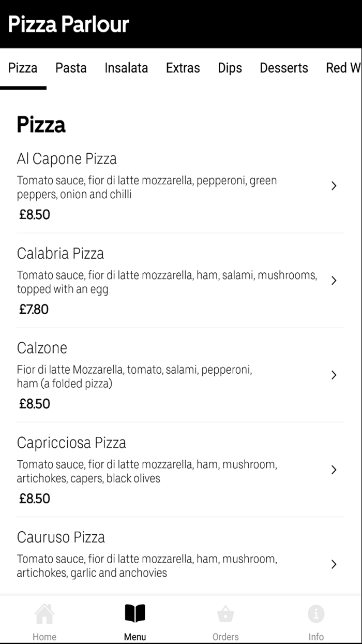Select the Extras menu tab
Image resolution: width=362 pixels, height=644 pixels.
click(x=183, y=68)
